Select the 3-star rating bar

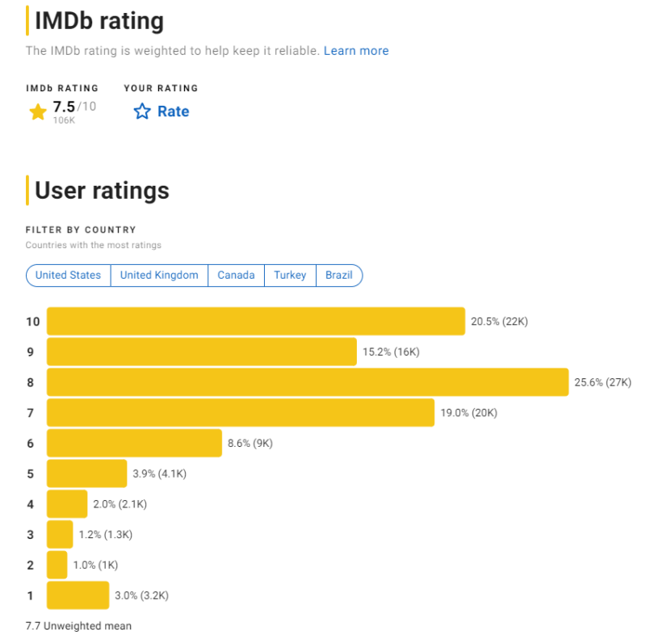coord(61,535)
